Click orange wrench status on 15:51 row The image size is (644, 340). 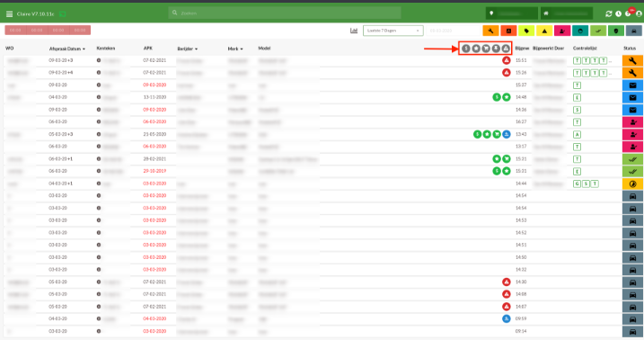pyautogui.click(x=632, y=61)
